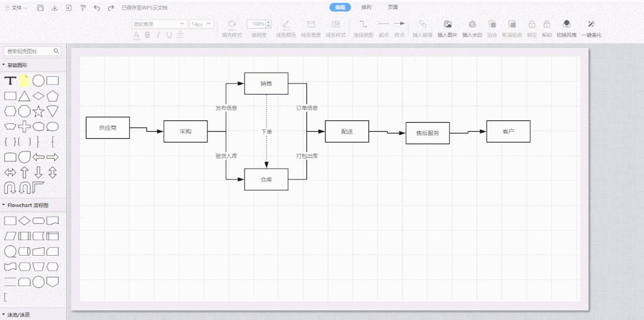Image resolution: width=644 pixels, height=320 pixels.
Task: Toggle bold text formatting
Action: [x=147, y=35]
